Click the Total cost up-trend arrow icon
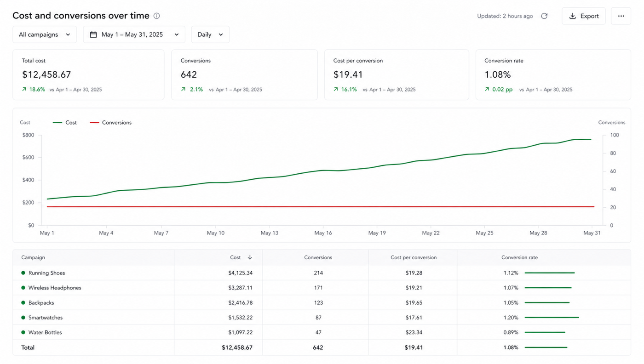 pyautogui.click(x=24, y=90)
